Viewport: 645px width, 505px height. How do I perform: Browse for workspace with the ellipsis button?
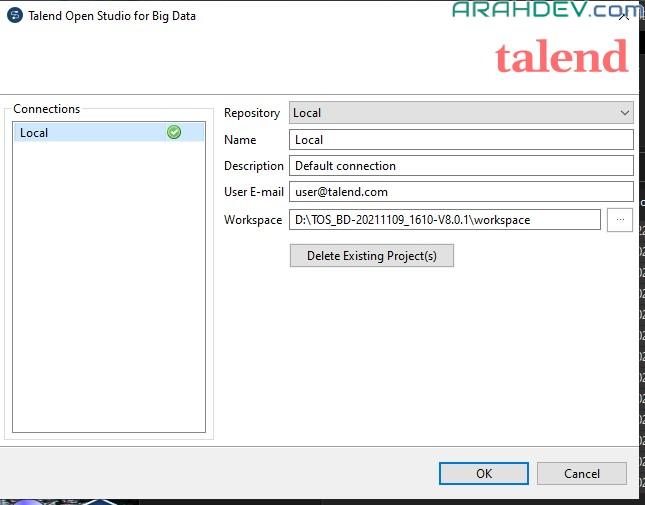pyautogui.click(x=619, y=220)
